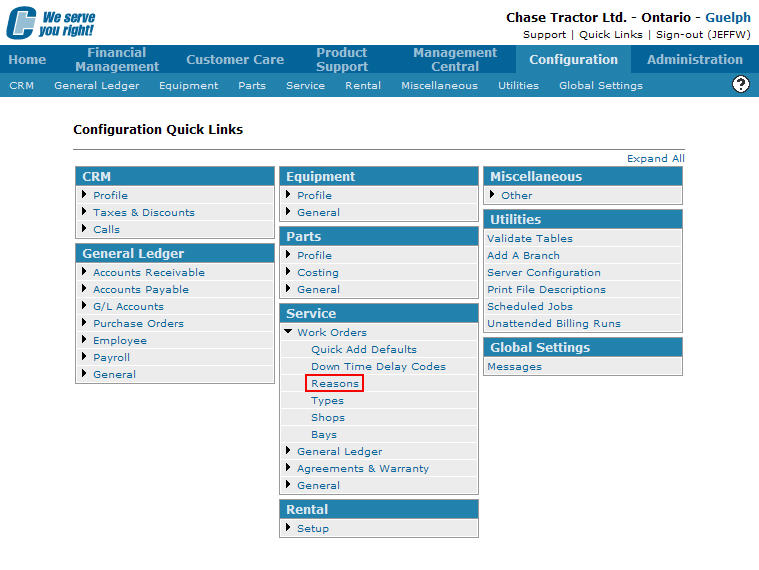Expand Purchase Orders arrow
The height and width of the screenshot is (570, 759).
pyautogui.click(x=84, y=322)
